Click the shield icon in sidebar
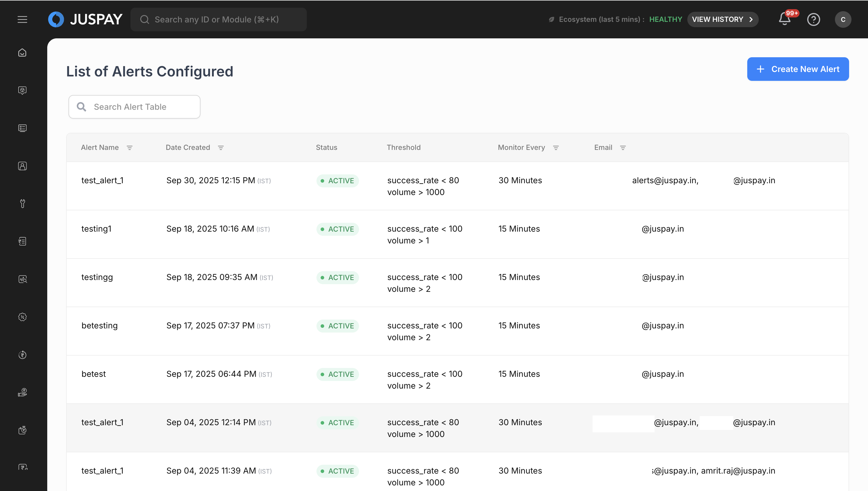Screen dimensions: 868x491 [22, 90]
